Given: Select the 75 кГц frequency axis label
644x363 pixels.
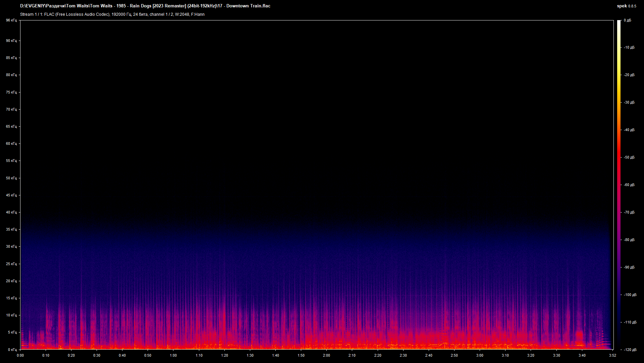Looking at the screenshot, I should point(11,92).
